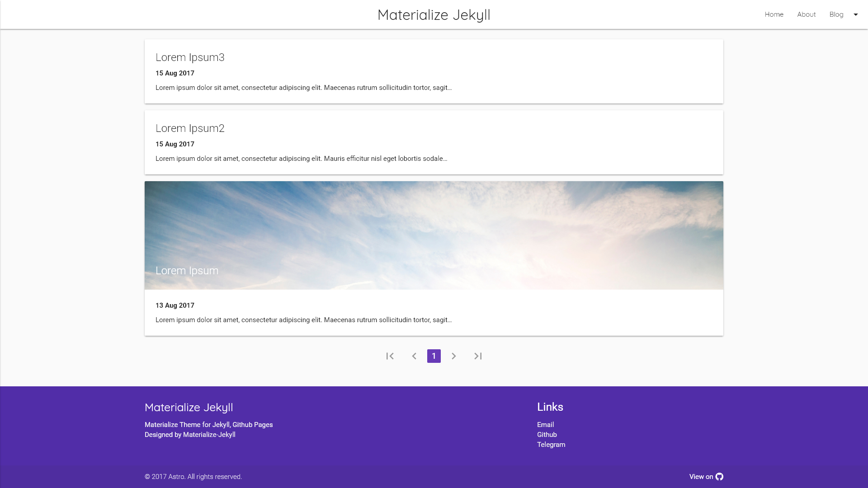Click the Materialize Jekyll header logo
The image size is (868, 488).
click(434, 14)
